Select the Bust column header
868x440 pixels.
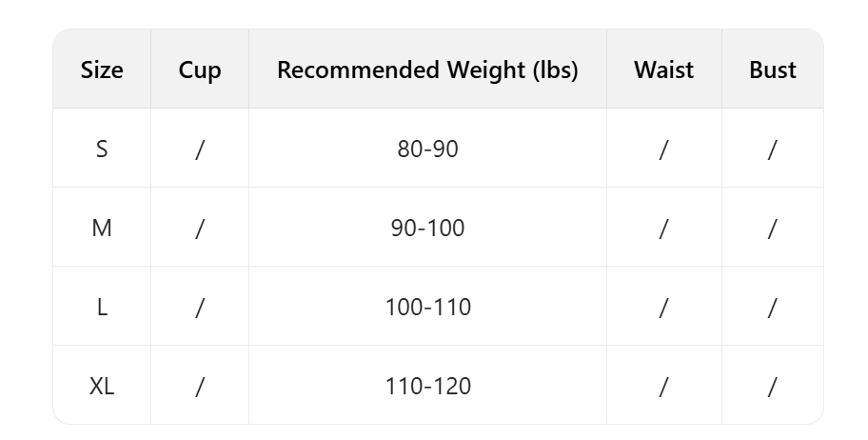[x=772, y=70]
